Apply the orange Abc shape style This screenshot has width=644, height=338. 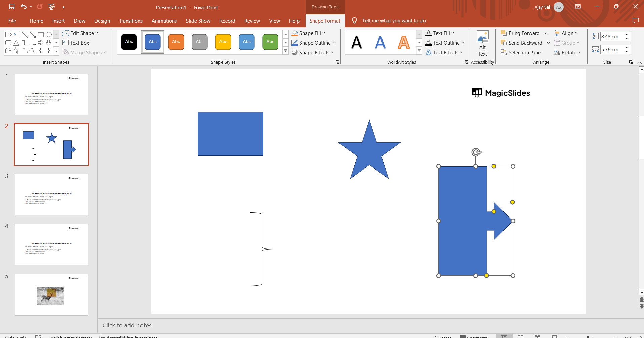point(176,42)
